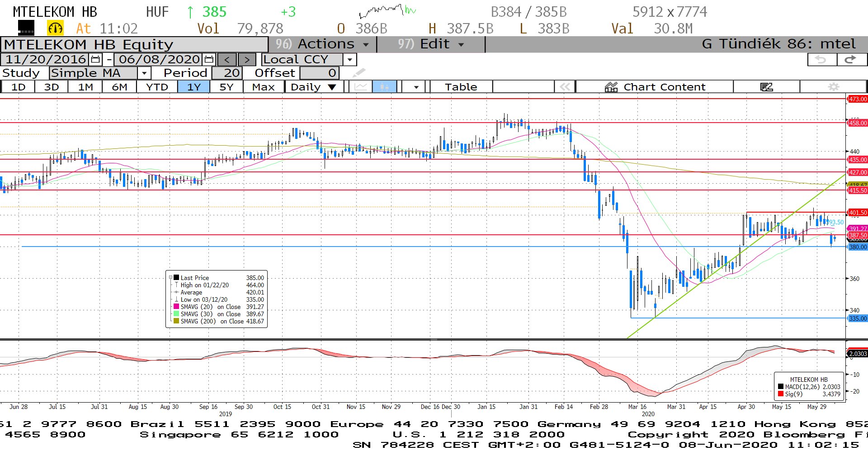This screenshot has width=868, height=470.
Task: Open the Daily periodicity dropdown
Action: click(314, 86)
